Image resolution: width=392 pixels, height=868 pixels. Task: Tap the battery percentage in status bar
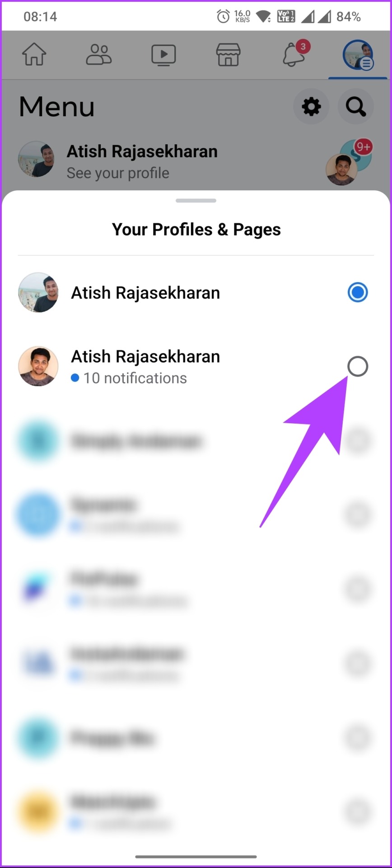(x=348, y=17)
